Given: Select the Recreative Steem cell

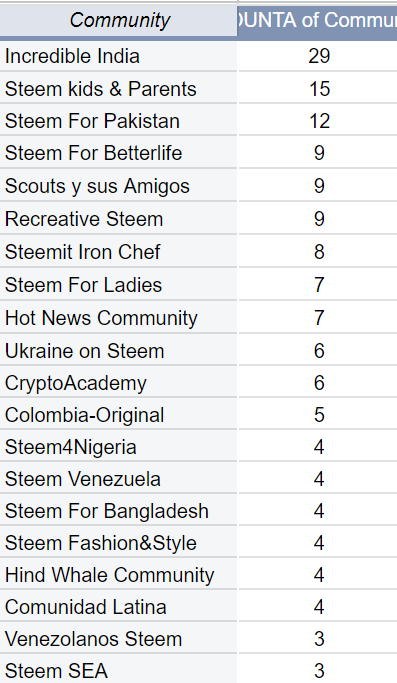Looking at the screenshot, I should pos(119,219).
